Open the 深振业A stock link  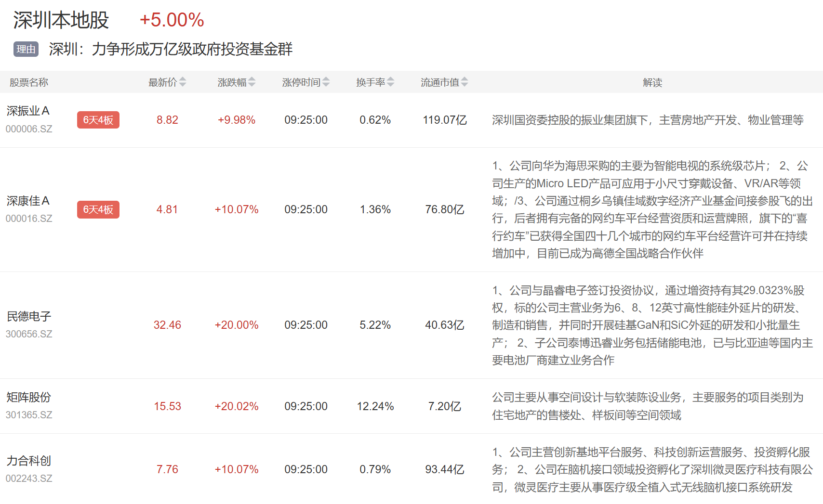(28, 111)
